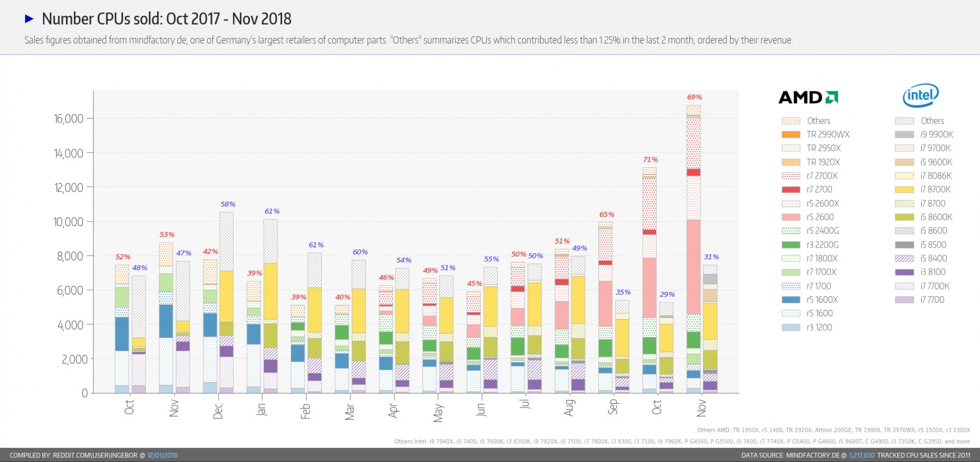Click the blue arrow beside the chart title
Image resolution: width=980 pixels, height=462 pixels.
coord(29,19)
